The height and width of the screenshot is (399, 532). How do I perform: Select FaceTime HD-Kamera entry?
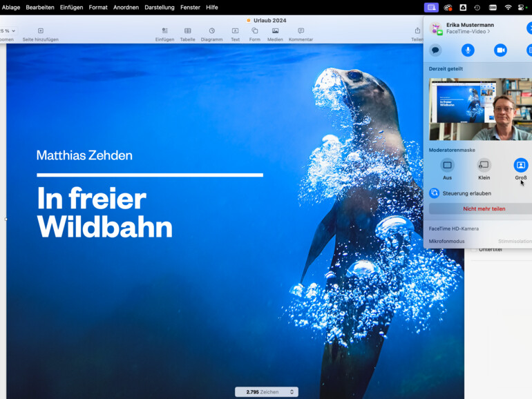454,228
